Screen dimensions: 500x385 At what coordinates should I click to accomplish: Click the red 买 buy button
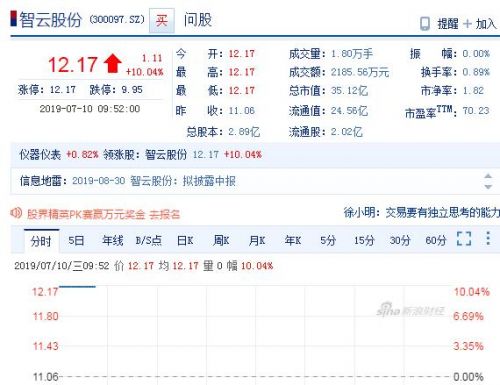pyautogui.click(x=162, y=21)
